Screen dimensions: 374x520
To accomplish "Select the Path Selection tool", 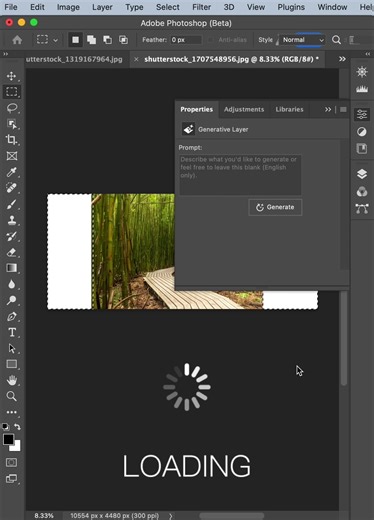I will click(x=12, y=348).
